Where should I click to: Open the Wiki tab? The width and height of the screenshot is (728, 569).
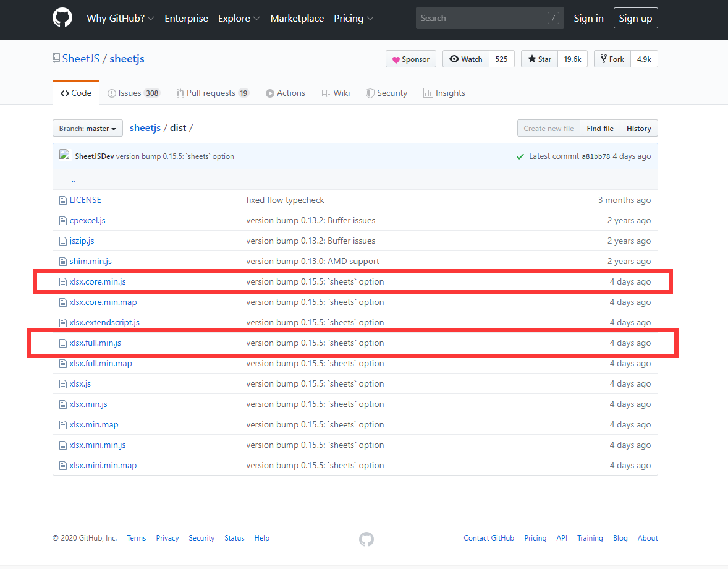336,93
